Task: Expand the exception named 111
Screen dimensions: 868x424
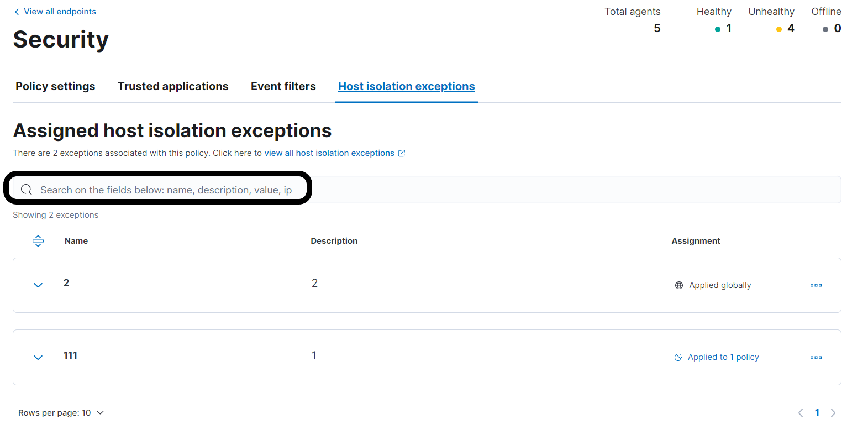Action: 38,357
